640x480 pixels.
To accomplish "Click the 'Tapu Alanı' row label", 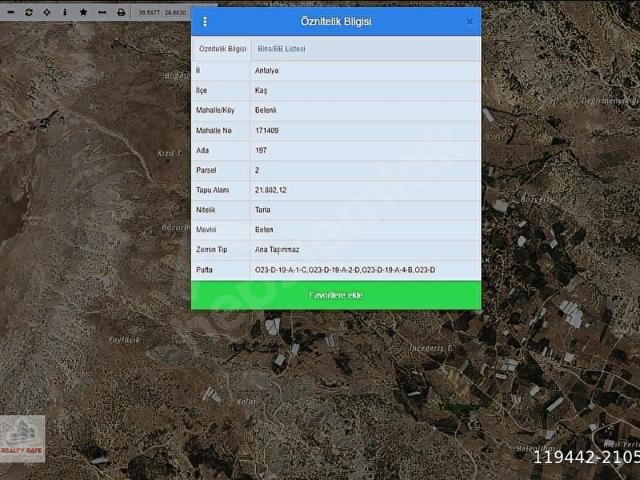I will click(212, 190).
